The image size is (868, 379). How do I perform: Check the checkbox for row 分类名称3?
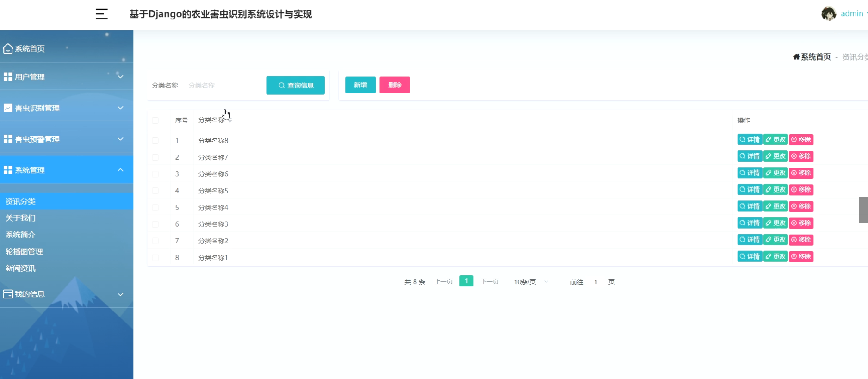point(155,224)
